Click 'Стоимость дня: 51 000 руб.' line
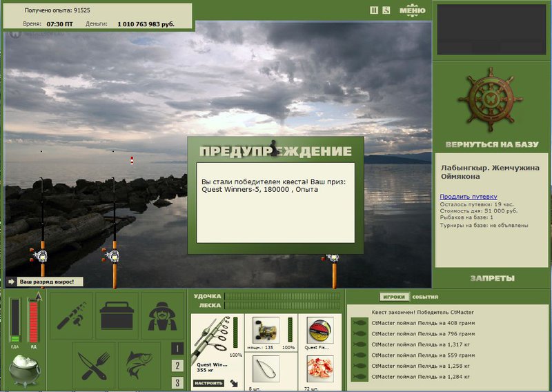Screen dimensions: 552x392 click(479, 210)
